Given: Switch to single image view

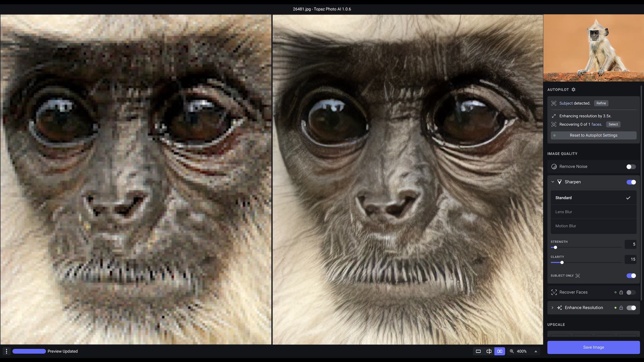Looking at the screenshot, I should pos(478,351).
